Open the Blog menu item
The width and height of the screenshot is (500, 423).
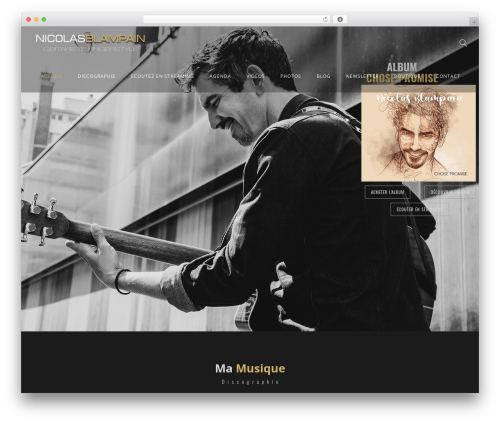point(323,76)
